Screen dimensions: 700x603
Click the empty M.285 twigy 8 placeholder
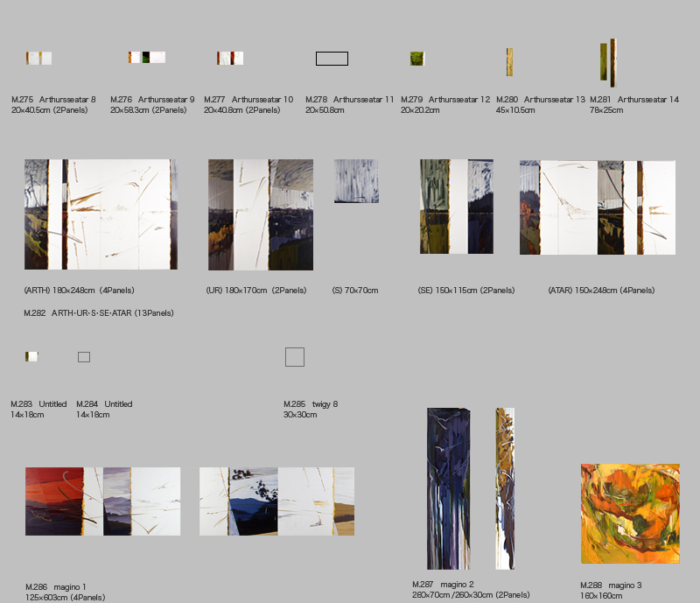click(x=295, y=357)
